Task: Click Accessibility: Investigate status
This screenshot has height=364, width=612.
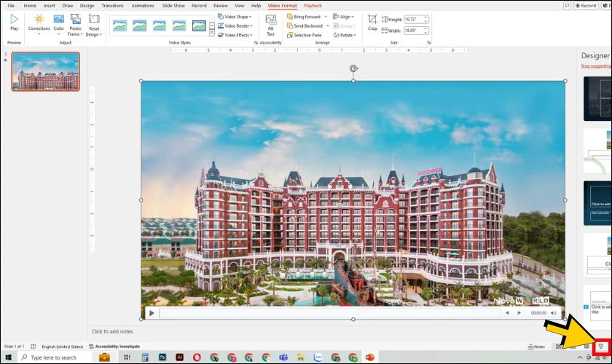Action: [114, 347]
